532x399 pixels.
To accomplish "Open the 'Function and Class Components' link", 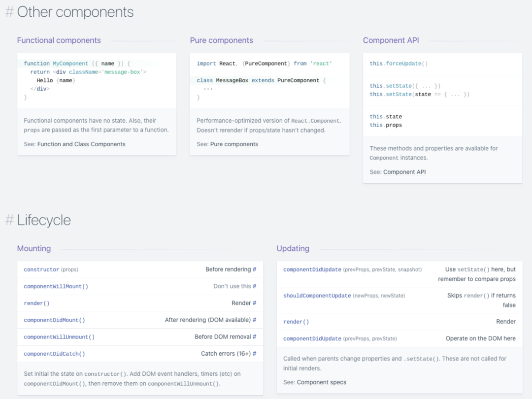I will [x=81, y=144].
